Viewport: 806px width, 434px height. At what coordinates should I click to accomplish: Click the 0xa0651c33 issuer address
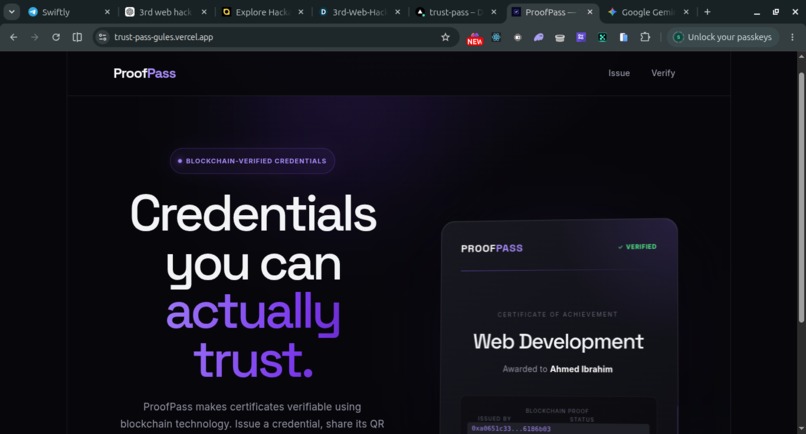tap(511, 428)
